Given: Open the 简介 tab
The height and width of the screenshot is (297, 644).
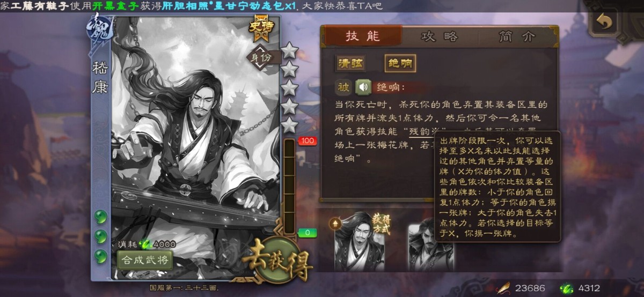Looking at the screenshot, I should (516, 36).
